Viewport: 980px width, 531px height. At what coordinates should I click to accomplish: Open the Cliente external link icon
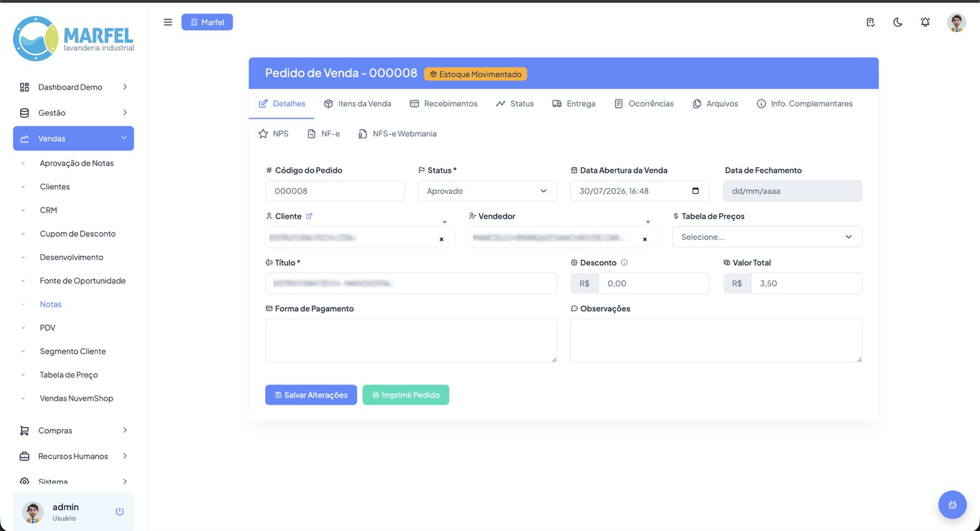pos(309,216)
